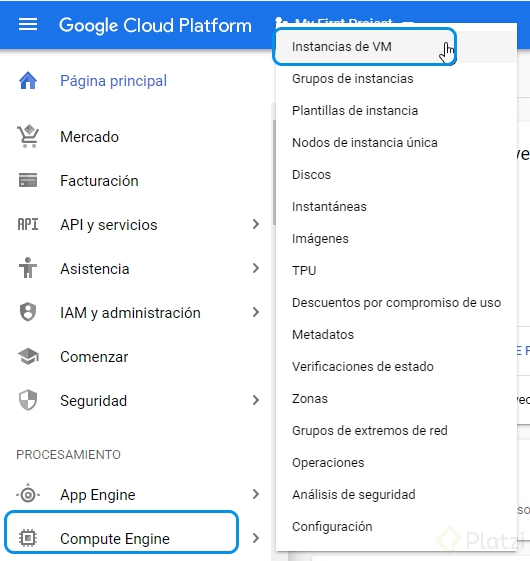Click the Compute Engine chip icon
Screen dimensions: 530x561
(28, 538)
